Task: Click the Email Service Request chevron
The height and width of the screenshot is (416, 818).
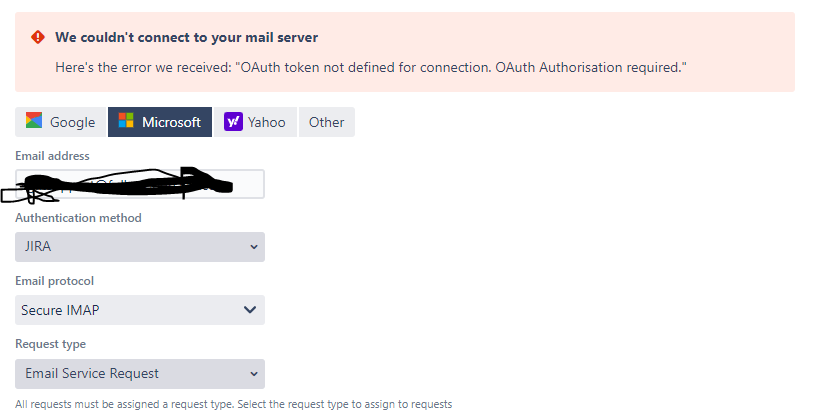Action: point(254,374)
